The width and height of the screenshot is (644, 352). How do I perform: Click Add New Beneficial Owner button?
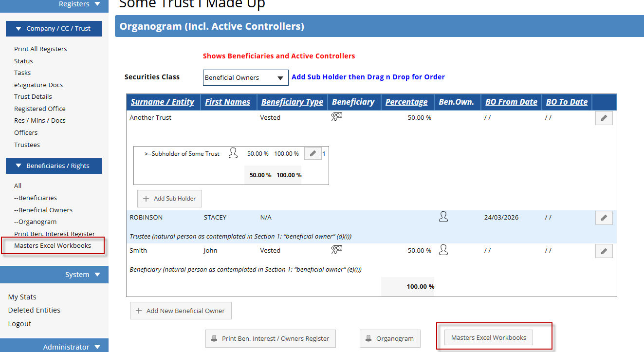pos(181,311)
